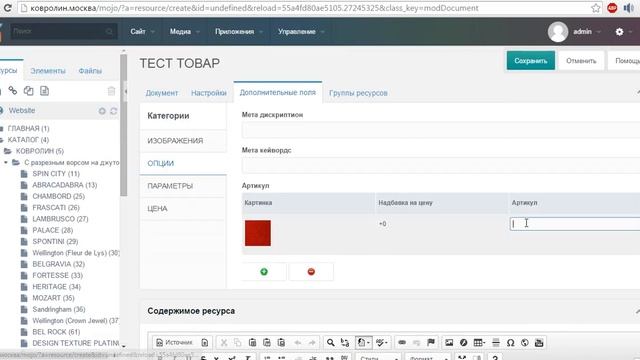
Task: Click the red color swatch in the Картинка column
Action: point(258,233)
